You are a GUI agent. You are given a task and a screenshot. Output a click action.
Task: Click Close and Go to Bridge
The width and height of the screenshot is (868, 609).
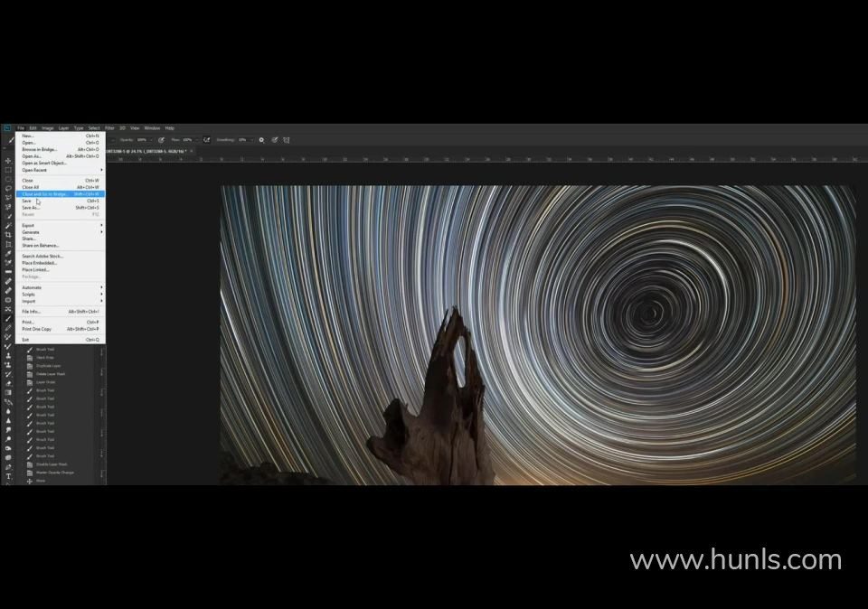click(45, 194)
